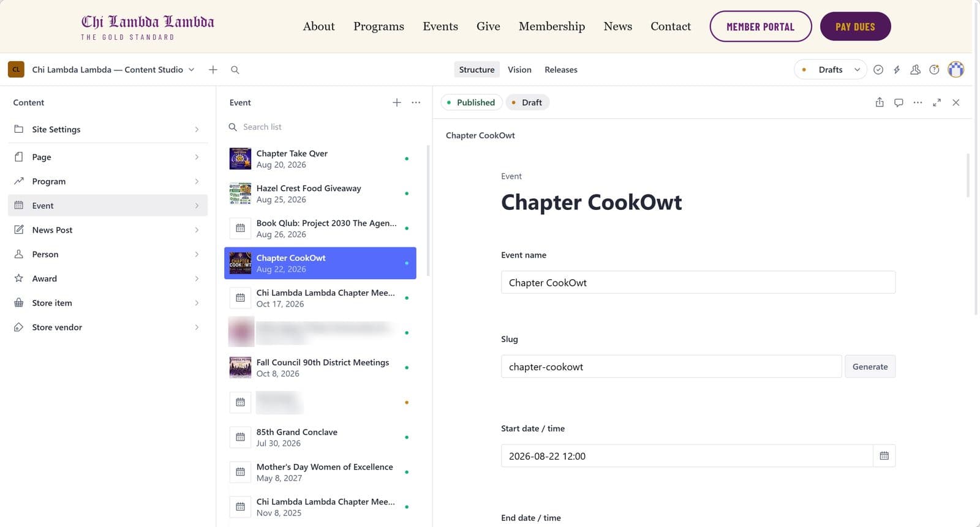Click the CL workspace logo icon
The height and width of the screenshot is (527, 980).
click(16, 70)
